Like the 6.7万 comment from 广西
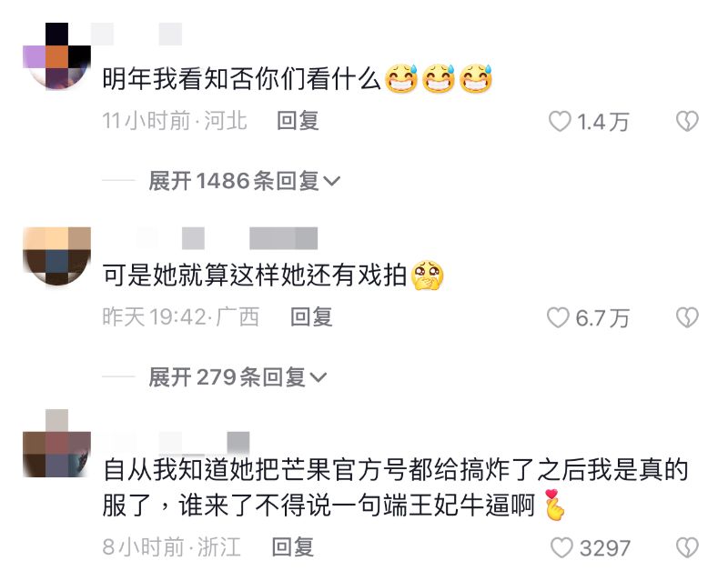728x581 pixels. [x=558, y=318]
